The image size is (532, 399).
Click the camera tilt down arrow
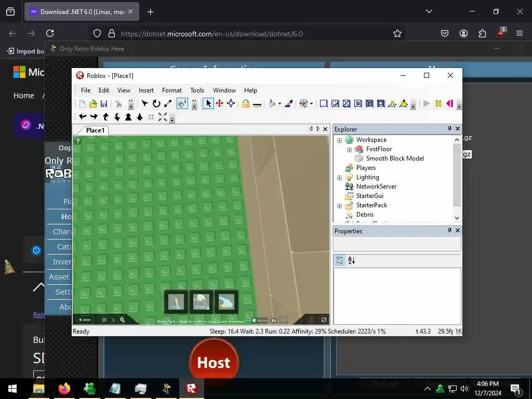(x=117, y=117)
